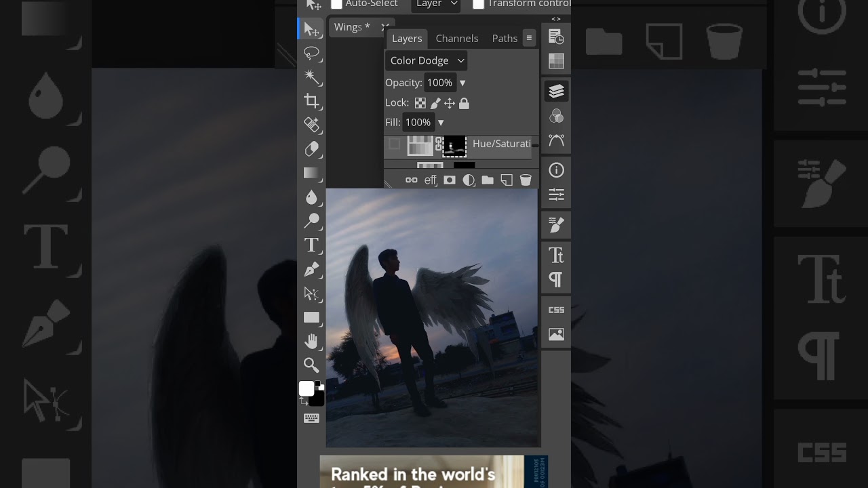Link layers at Layers panel bottom
This screenshot has width=868, height=488.
(411, 180)
